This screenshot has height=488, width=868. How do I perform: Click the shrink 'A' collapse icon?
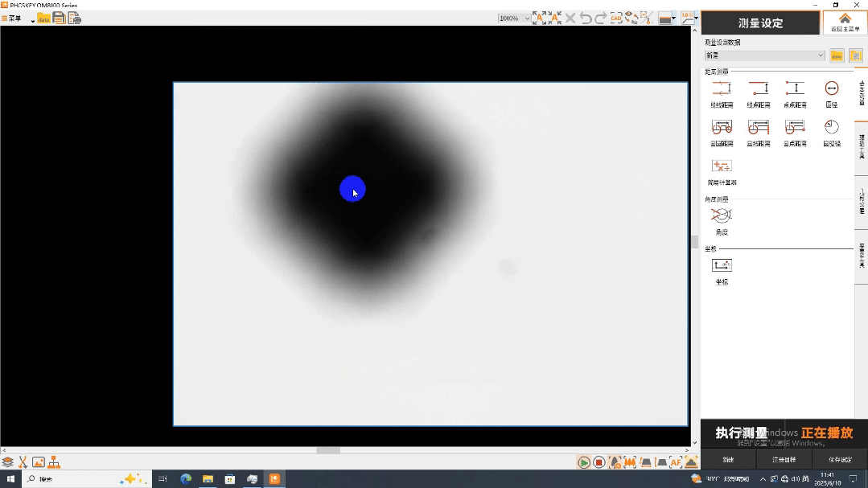click(x=554, y=18)
